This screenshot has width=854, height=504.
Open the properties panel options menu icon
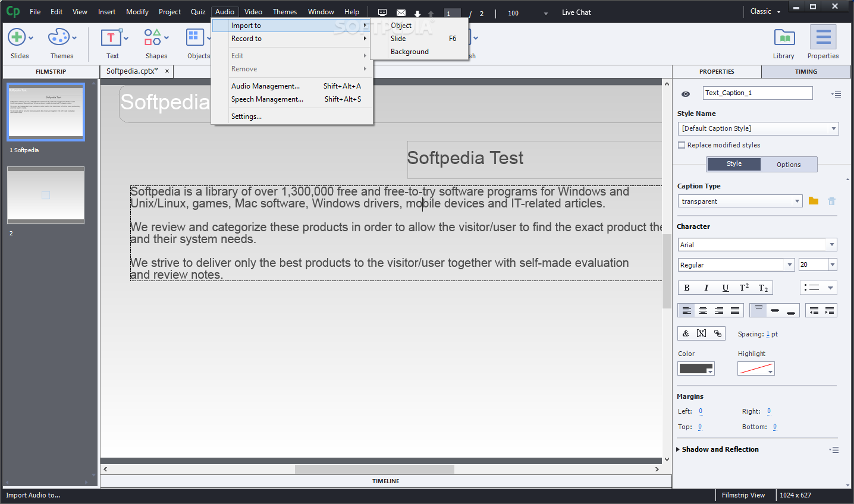click(x=836, y=94)
